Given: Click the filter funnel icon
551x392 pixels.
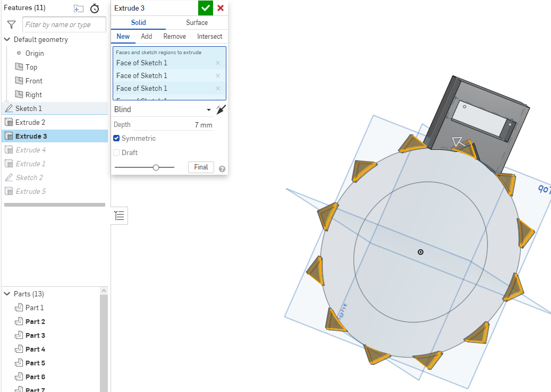Looking at the screenshot, I should (11, 24).
